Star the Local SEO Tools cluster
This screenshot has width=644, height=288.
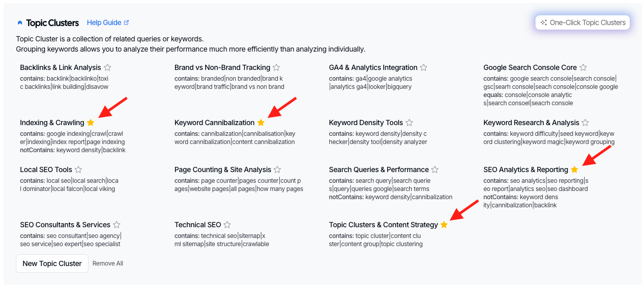pyautogui.click(x=78, y=170)
